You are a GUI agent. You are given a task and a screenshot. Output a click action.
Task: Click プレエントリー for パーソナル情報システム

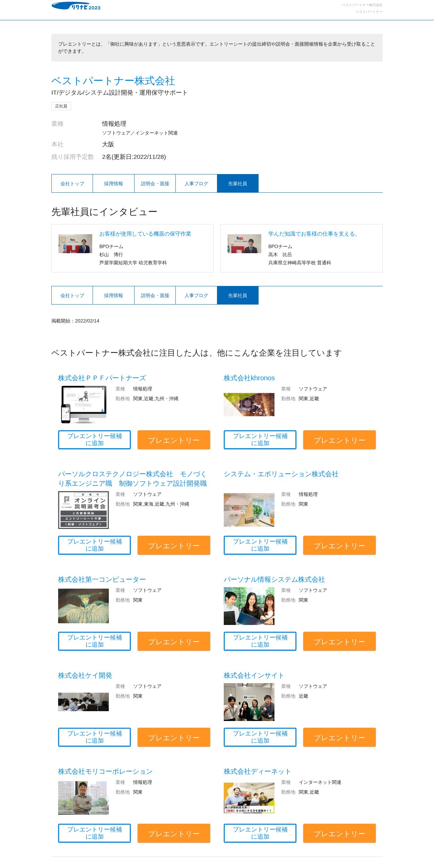339,641
